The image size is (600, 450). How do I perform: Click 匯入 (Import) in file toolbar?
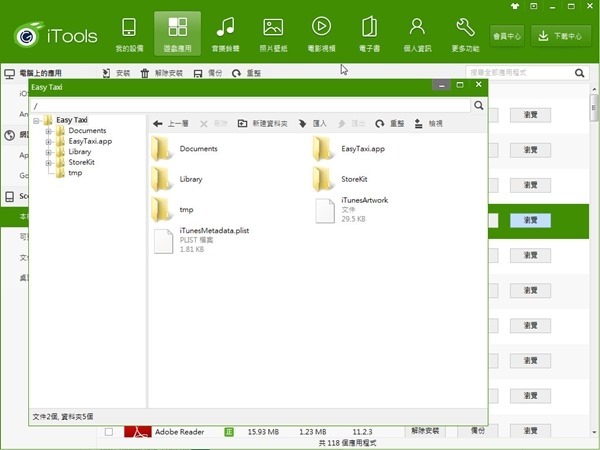[313, 124]
